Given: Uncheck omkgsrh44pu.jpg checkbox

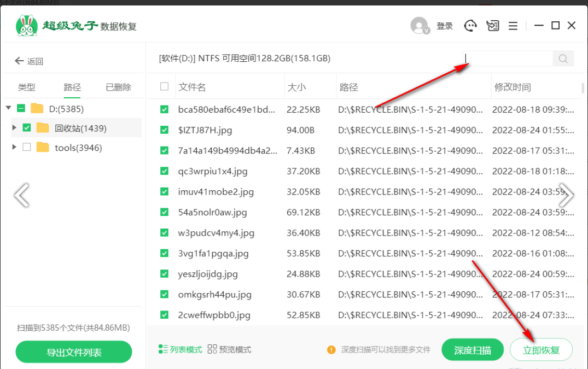Looking at the screenshot, I should point(164,295).
